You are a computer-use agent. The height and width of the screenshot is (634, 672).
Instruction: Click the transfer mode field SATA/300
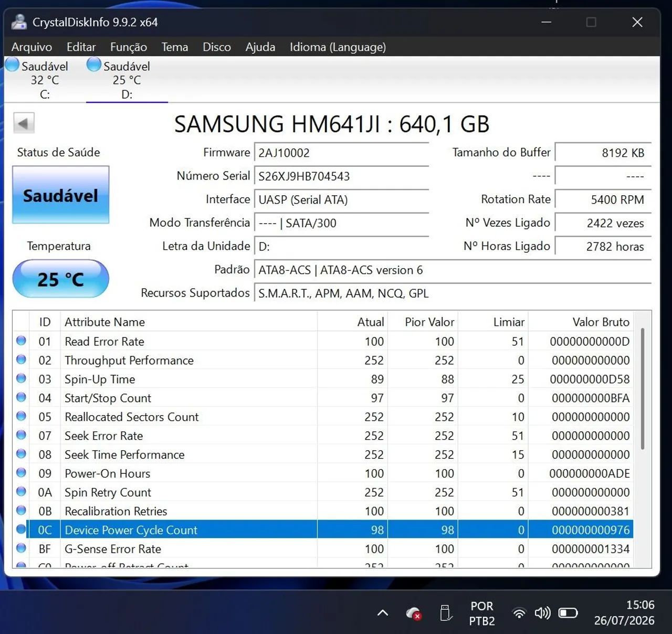341,223
